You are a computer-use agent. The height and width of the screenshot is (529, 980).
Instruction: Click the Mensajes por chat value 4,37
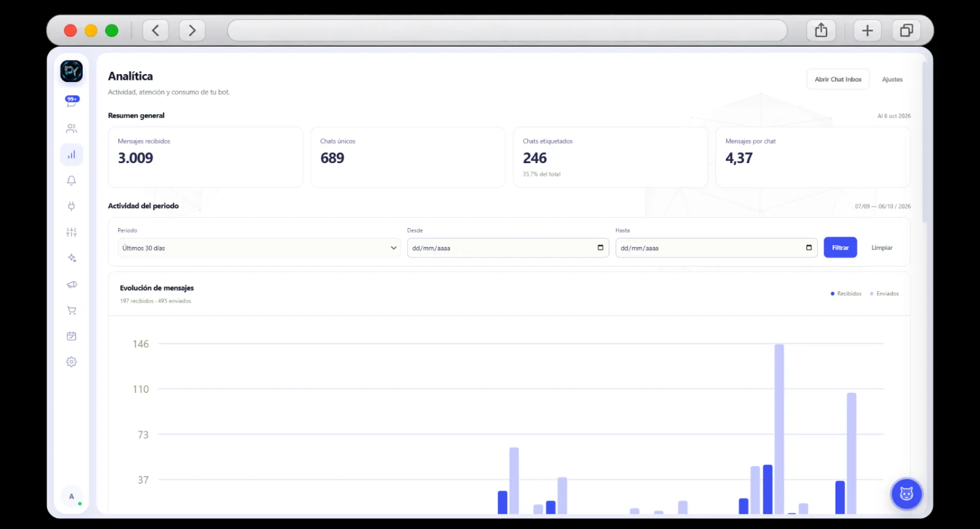pos(739,158)
